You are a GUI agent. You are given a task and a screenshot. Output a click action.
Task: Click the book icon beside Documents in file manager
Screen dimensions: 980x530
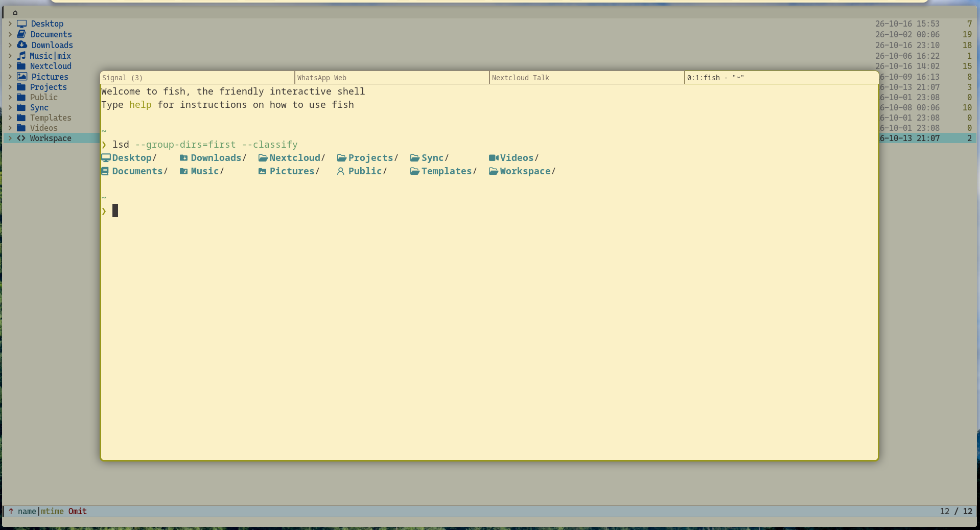(21, 34)
